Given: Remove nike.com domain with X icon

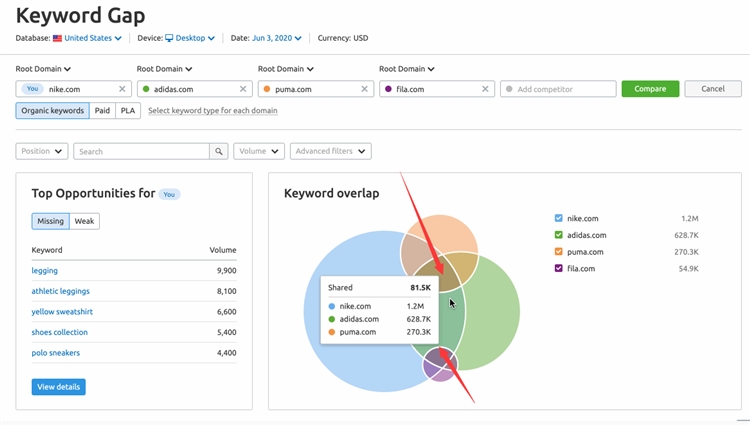Looking at the screenshot, I should click(122, 89).
